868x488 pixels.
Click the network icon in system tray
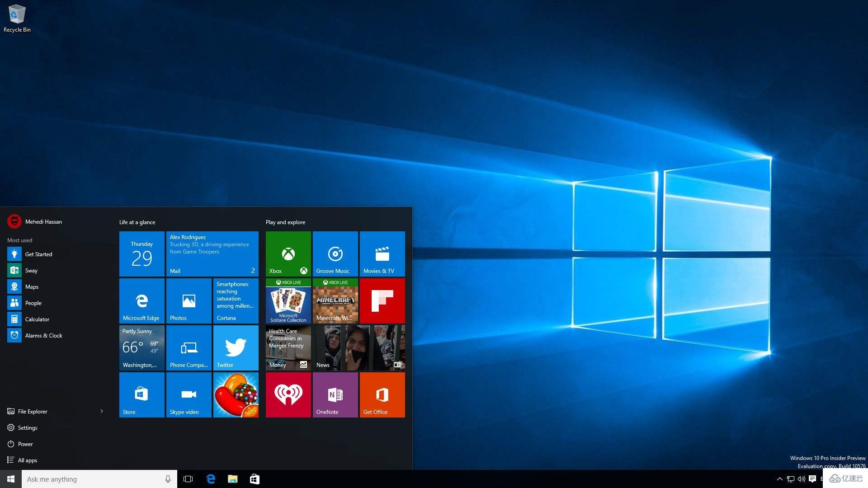(790, 479)
